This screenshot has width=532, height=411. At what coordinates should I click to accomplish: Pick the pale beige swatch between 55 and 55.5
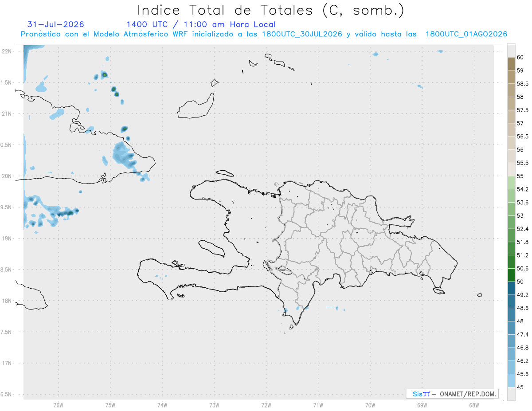pyautogui.click(x=511, y=170)
